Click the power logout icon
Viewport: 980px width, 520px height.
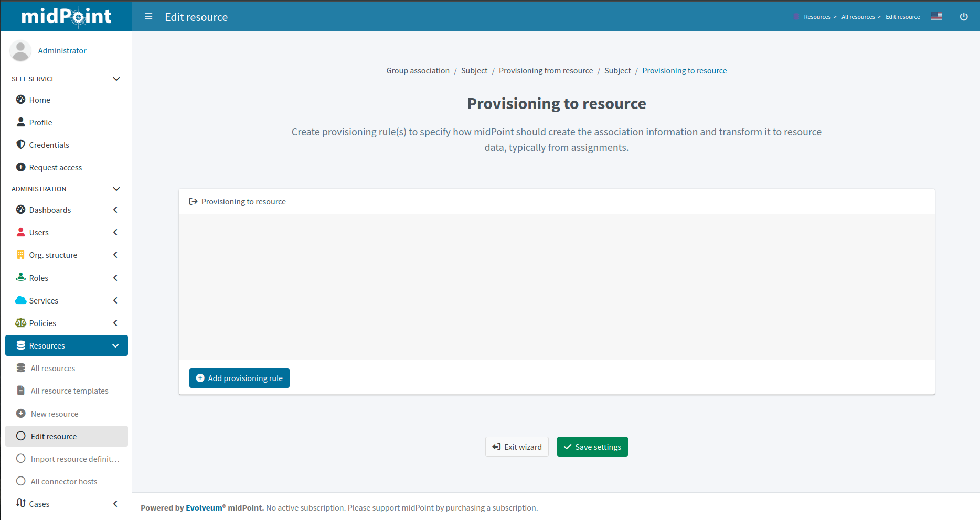point(963,17)
